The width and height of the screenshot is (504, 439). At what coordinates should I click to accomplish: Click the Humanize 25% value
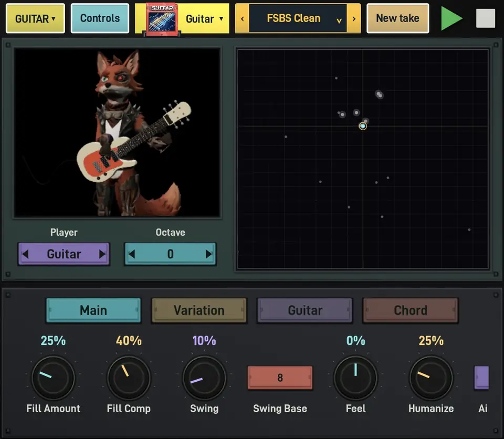(431, 341)
